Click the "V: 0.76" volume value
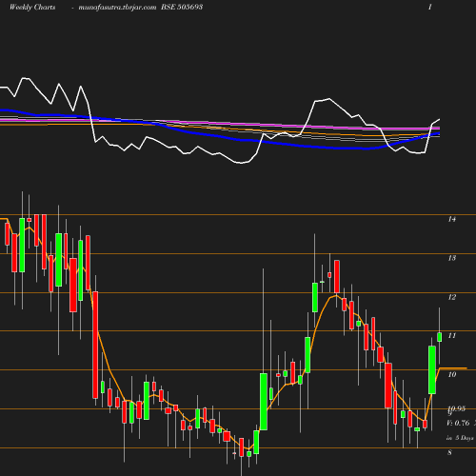 pos(458,423)
